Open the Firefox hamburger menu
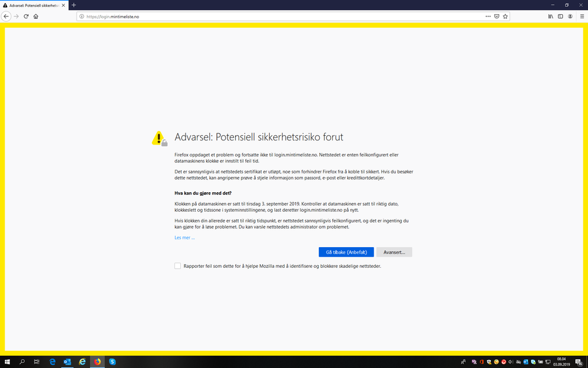588x368 pixels. [582, 17]
